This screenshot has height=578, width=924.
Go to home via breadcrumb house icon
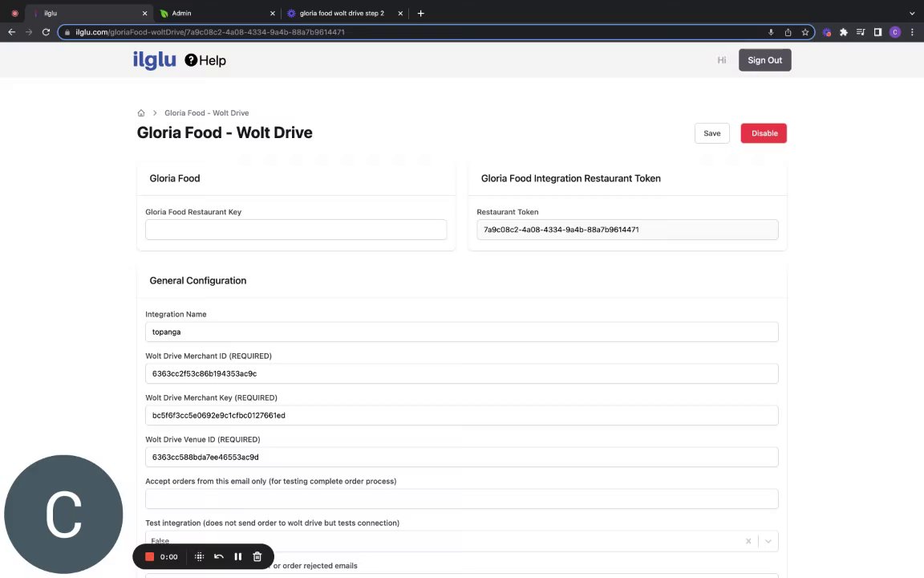[141, 112]
